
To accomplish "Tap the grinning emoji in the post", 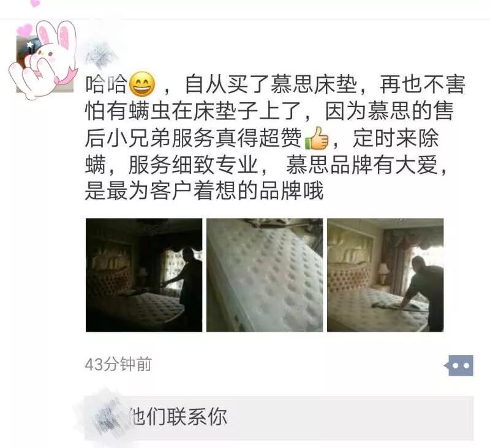I will click(x=142, y=84).
